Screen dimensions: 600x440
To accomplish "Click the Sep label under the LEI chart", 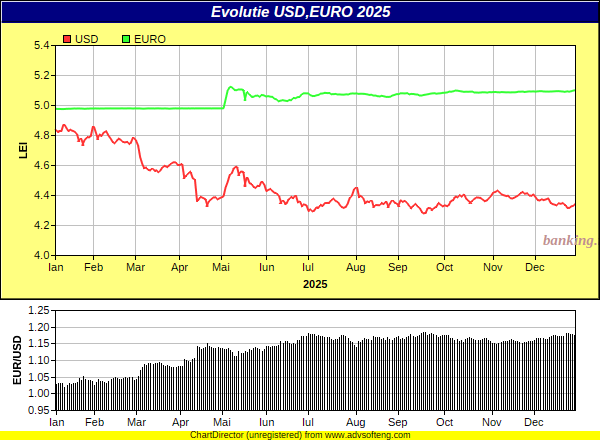I will tap(398, 267).
